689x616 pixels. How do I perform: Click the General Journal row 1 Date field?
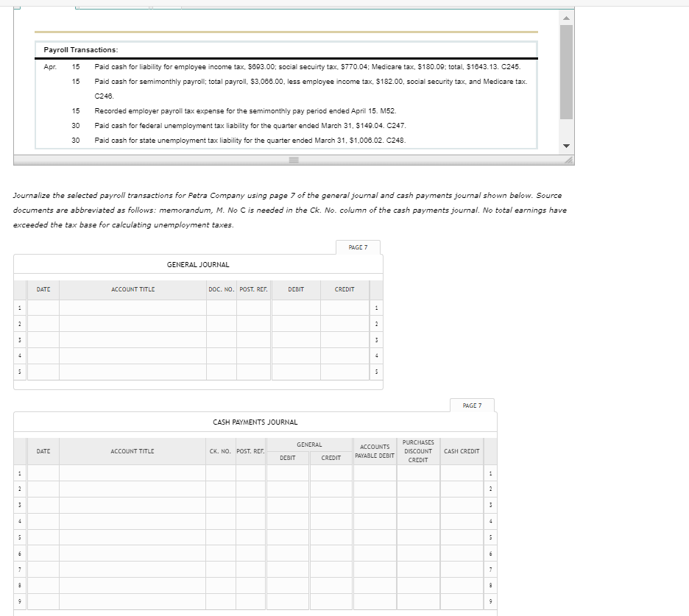[x=43, y=308]
